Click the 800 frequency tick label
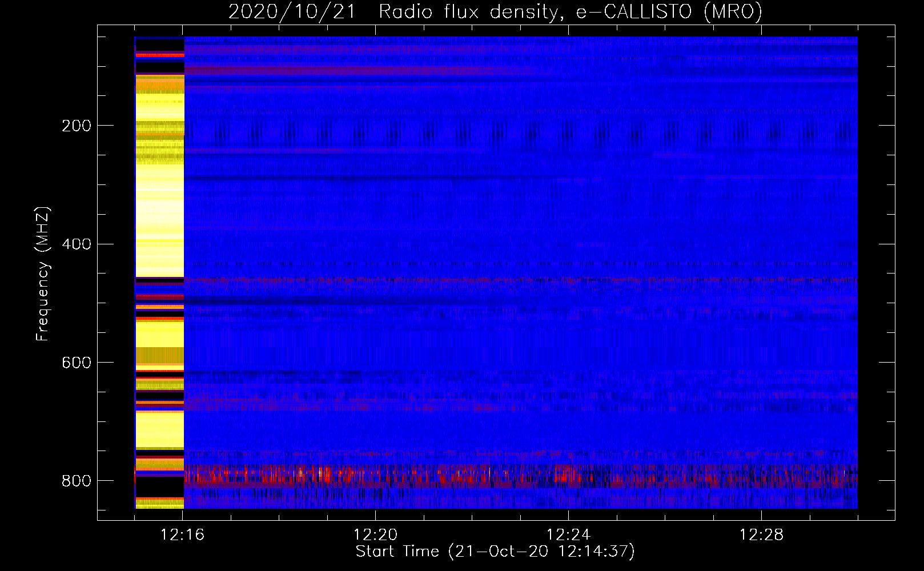This screenshot has width=924, height=571. (x=77, y=481)
